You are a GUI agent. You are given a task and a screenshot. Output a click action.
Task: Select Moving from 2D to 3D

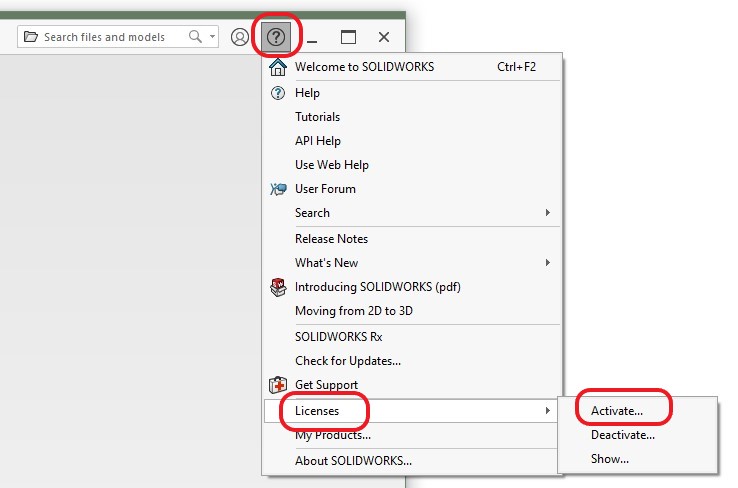pyautogui.click(x=412, y=311)
